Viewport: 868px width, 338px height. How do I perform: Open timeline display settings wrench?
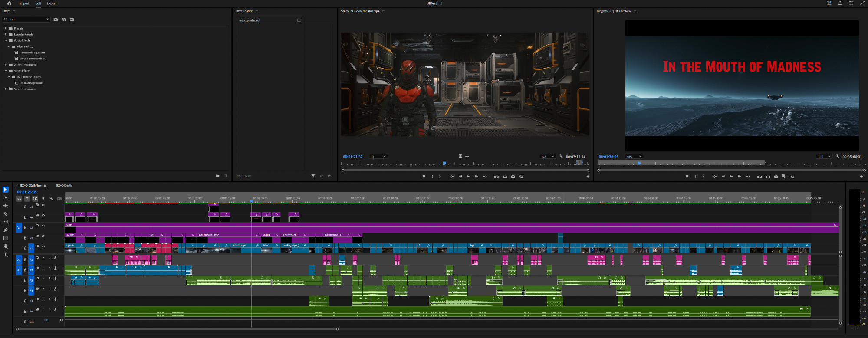[x=51, y=199]
